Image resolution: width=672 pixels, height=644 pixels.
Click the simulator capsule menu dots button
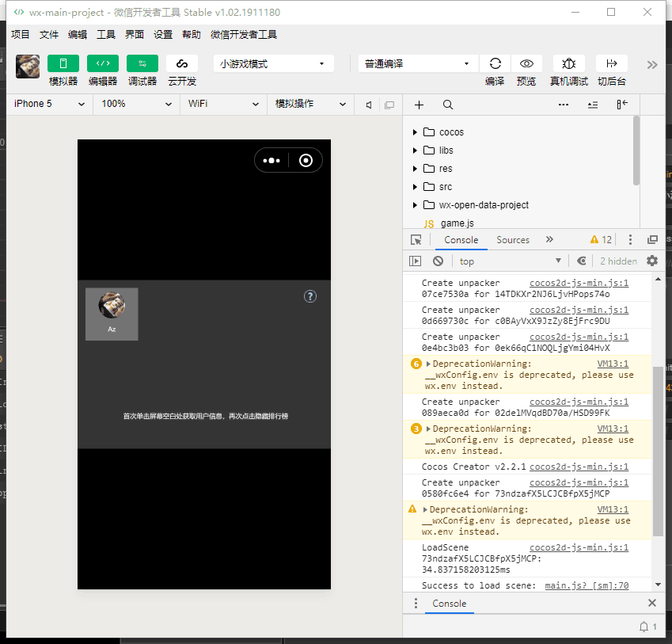click(x=271, y=160)
